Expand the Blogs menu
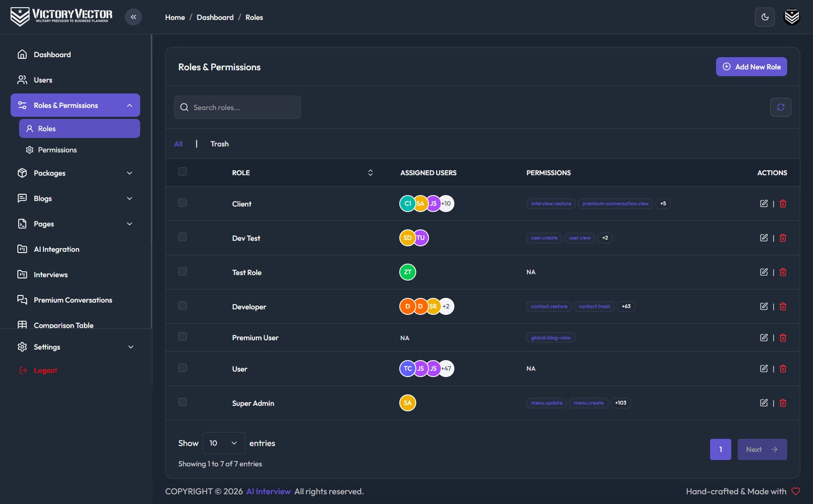 75,198
